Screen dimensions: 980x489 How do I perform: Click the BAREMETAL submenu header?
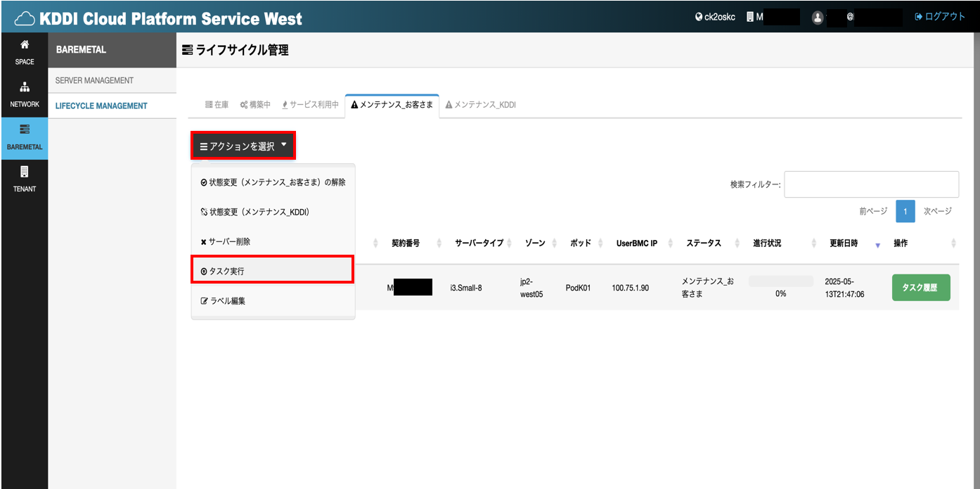pyautogui.click(x=81, y=50)
